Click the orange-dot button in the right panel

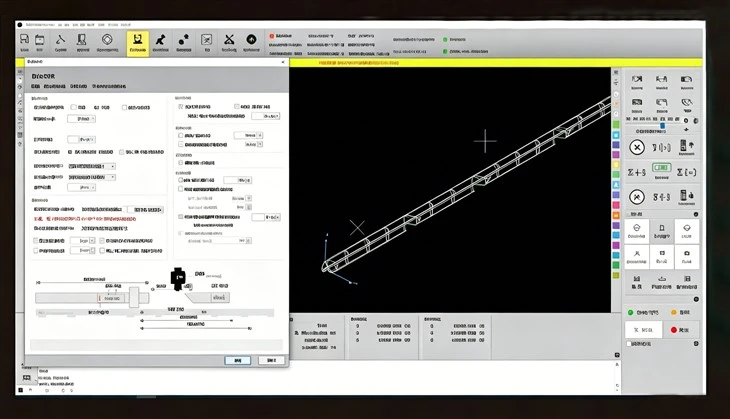pyautogui.click(x=680, y=312)
